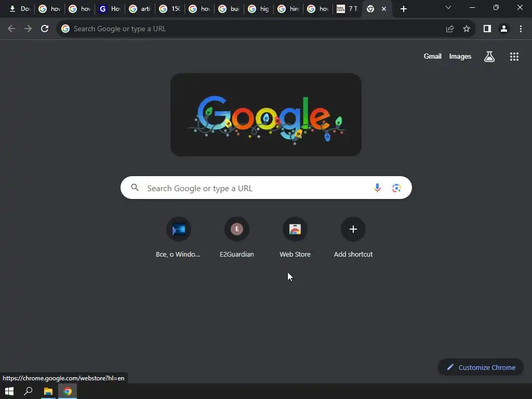The height and width of the screenshot is (399, 532).
Task: Open Windows taskbar search
Action: [x=28, y=391]
